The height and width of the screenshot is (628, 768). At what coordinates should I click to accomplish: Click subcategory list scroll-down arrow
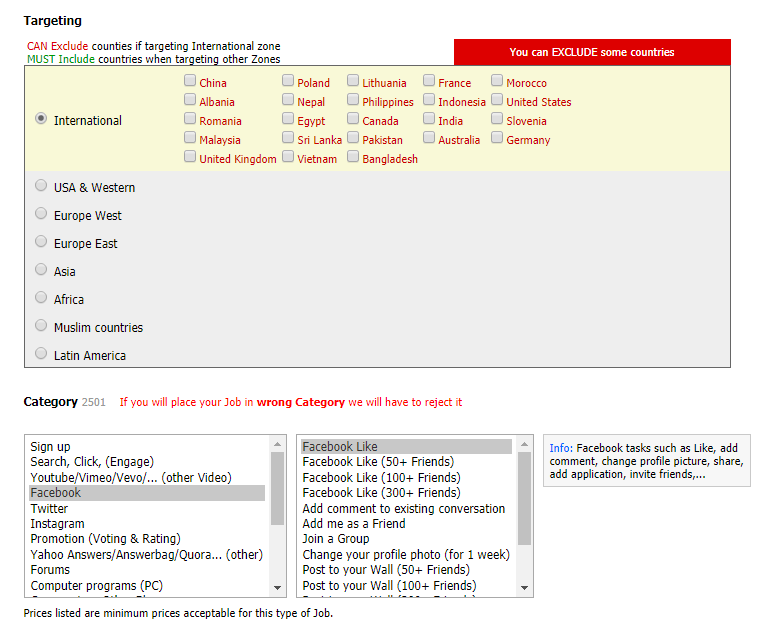(525, 588)
